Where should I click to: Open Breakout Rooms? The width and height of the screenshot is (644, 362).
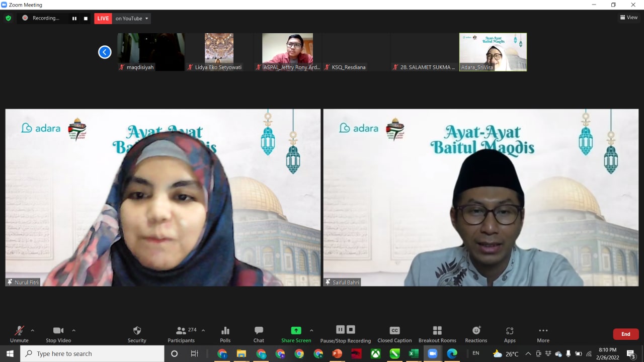click(x=437, y=334)
